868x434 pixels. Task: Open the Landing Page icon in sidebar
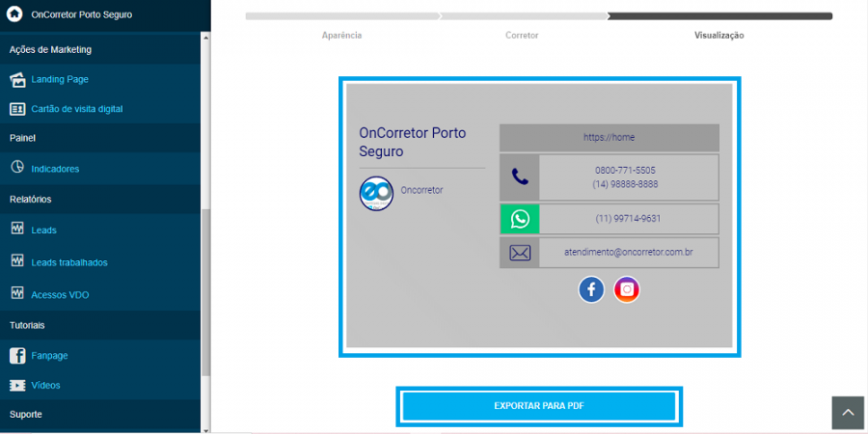point(17,80)
